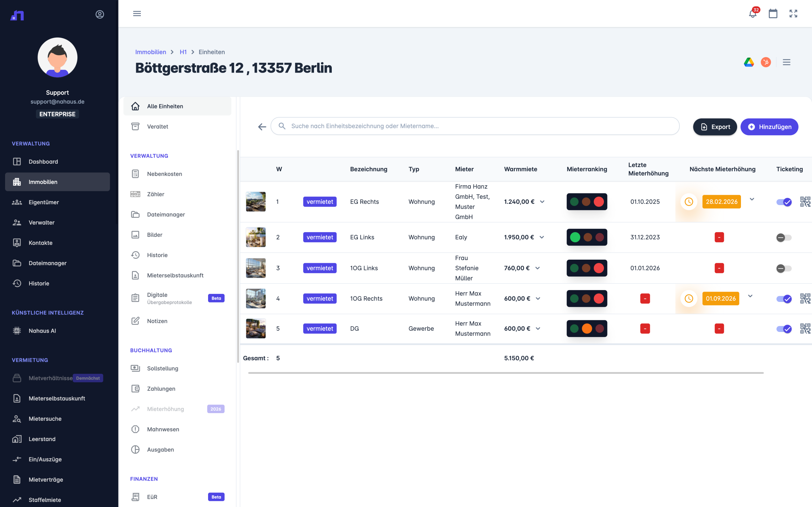Expand Warmmiete details for 1.950,00 €

coord(541,237)
